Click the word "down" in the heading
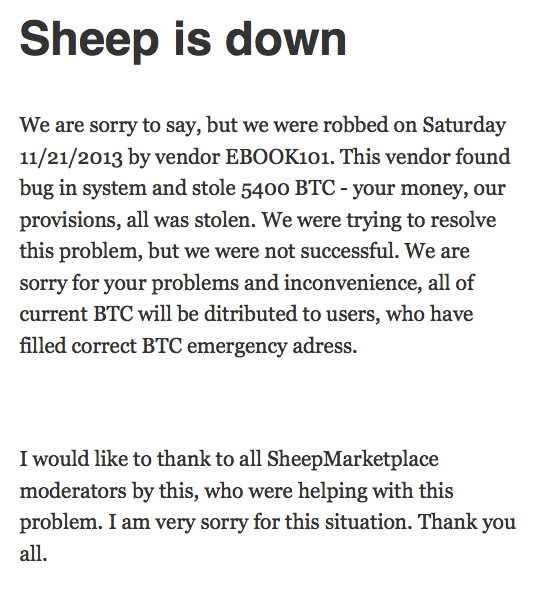 click(x=288, y=39)
